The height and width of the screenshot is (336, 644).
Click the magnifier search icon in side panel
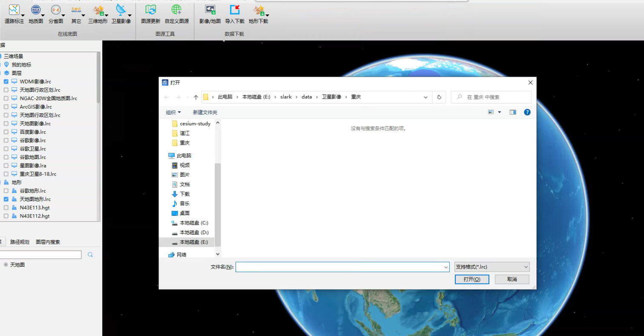(x=90, y=255)
